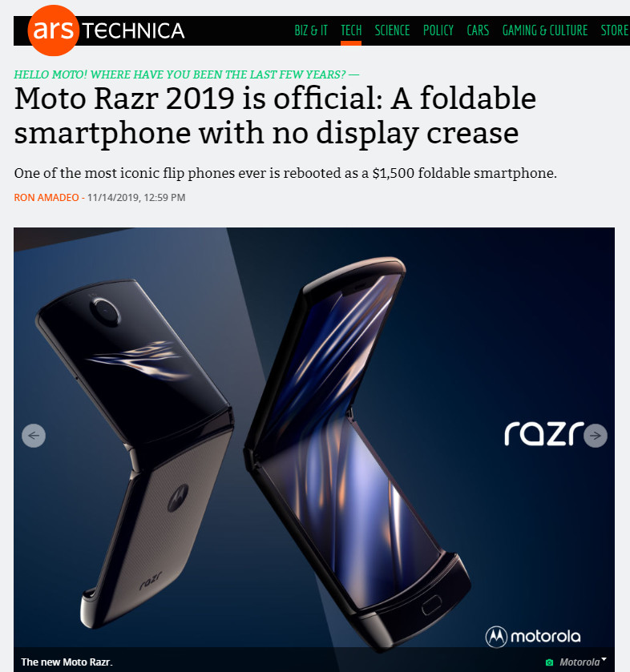Screen dimensions: 630x672
Task: Click the razr logo in the image
Action: click(x=543, y=433)
